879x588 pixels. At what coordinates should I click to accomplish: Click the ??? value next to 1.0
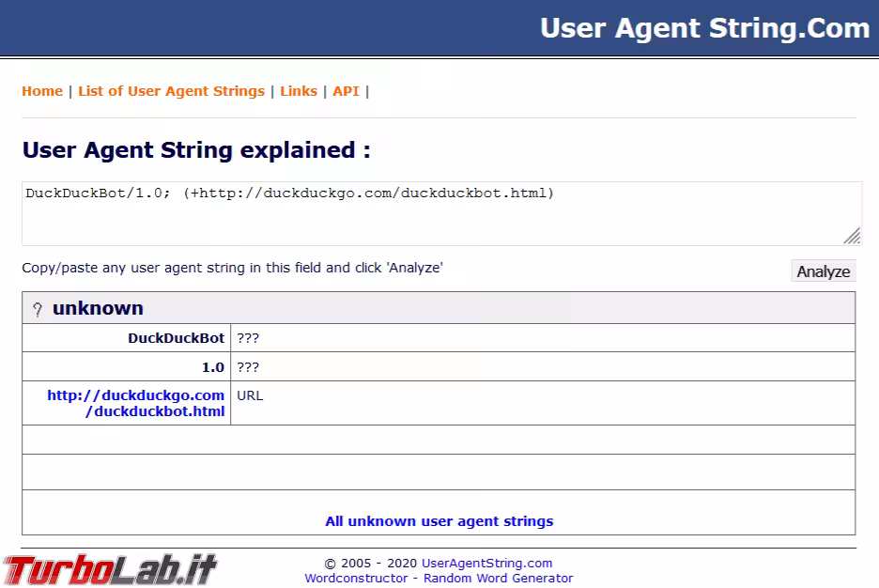pos(248,367)
